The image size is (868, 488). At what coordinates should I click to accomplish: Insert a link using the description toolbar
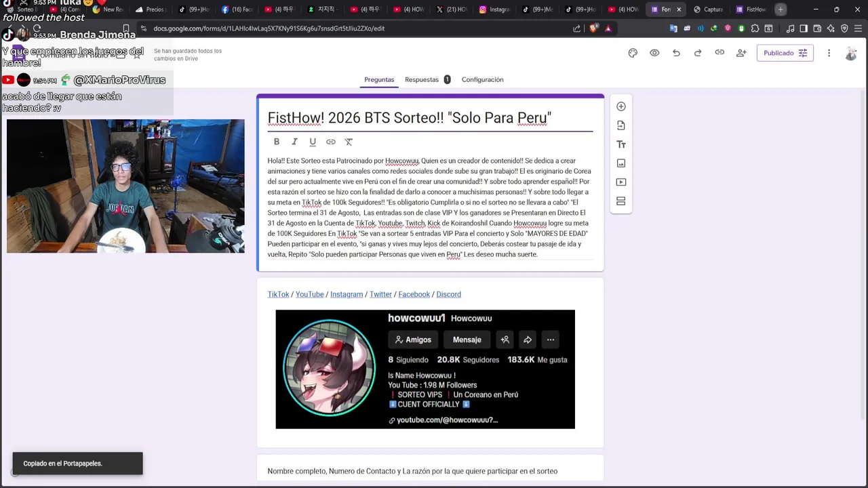pyautogui.click(x=331, y=142)
